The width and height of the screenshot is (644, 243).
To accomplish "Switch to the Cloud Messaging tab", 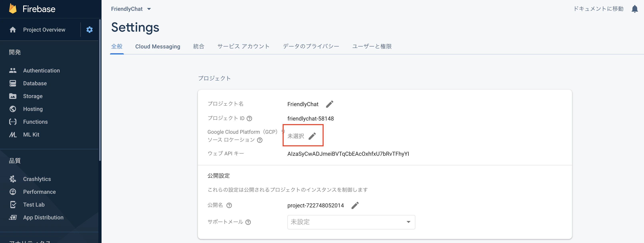I will point(158,46).
